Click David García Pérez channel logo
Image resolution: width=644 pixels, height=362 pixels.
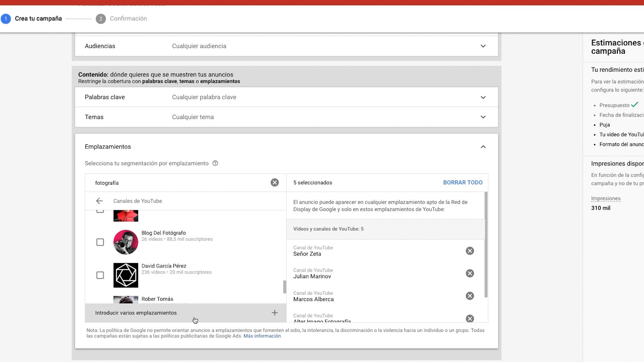126,275
